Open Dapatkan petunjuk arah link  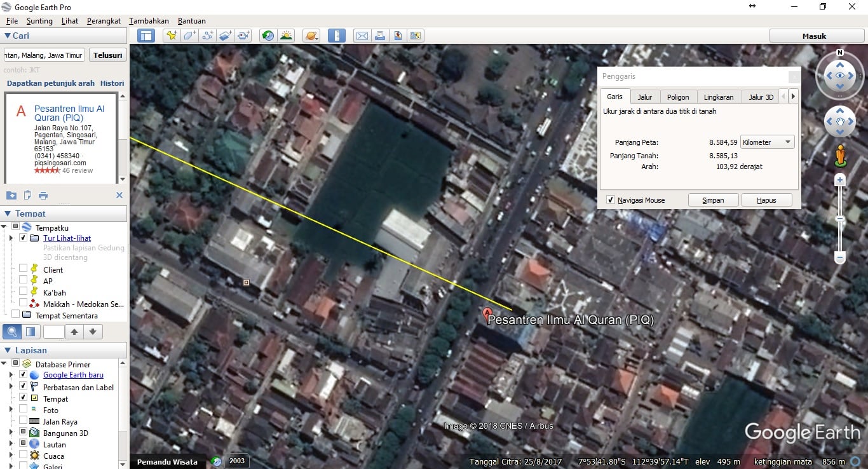pos(51,83)
